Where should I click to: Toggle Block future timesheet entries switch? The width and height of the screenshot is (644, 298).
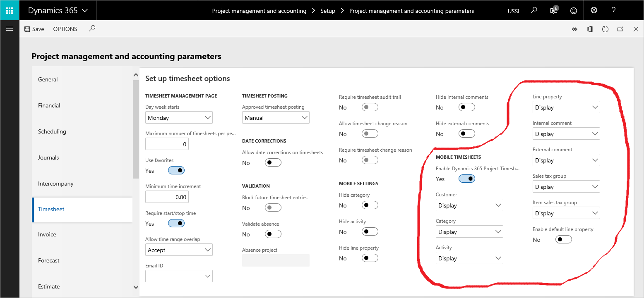coord(273,207)
